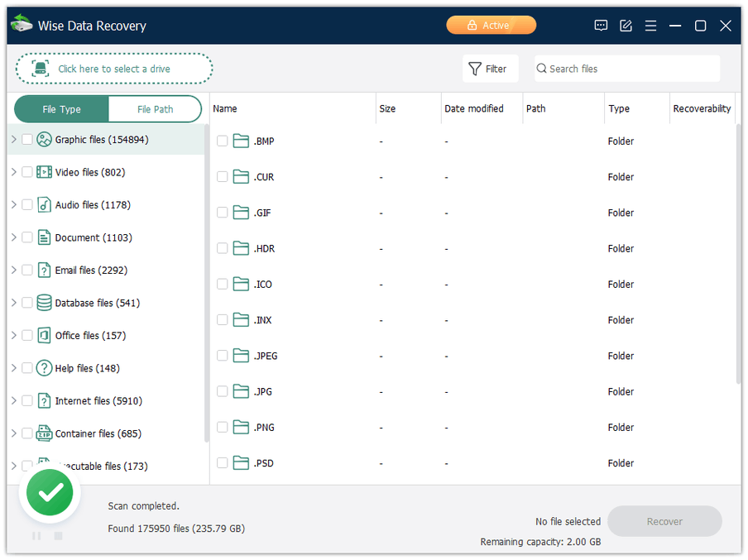Click the Audio files music note icon
Viewport: 748px width, 560px height.
pyautogui.click(x=44, y=204)
